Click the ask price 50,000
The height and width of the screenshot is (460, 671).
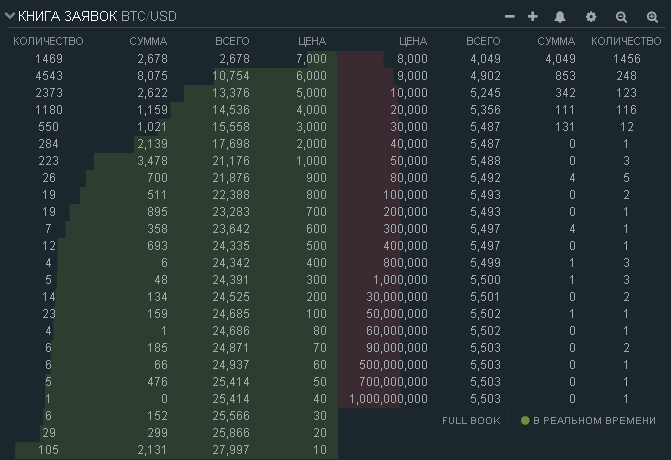click(409, 161)
